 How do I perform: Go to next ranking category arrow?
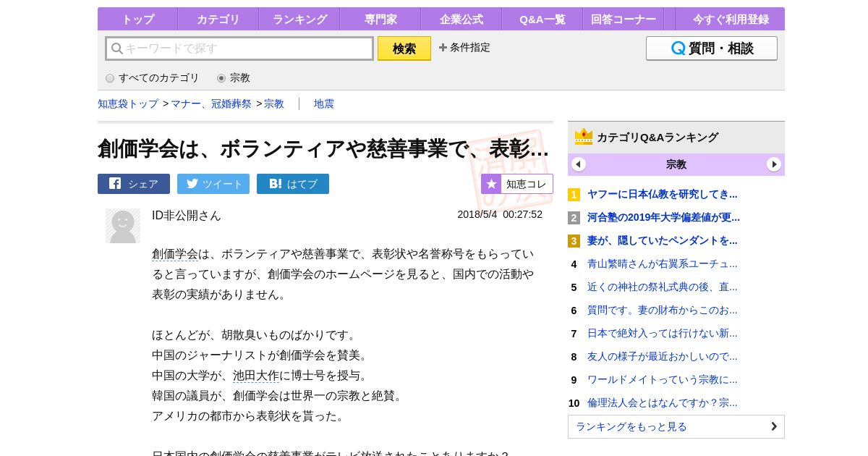(774, 164)
